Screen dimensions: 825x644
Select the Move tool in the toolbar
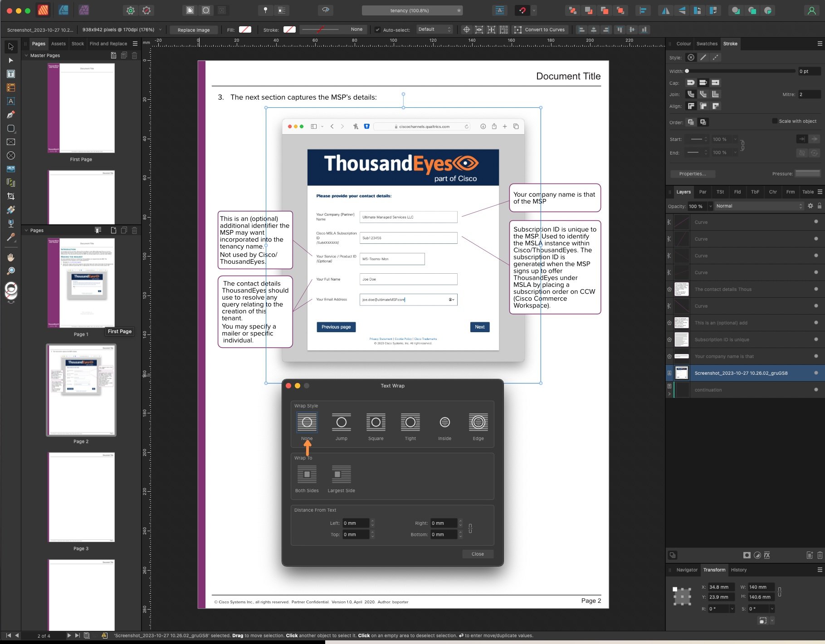point(11,47)
